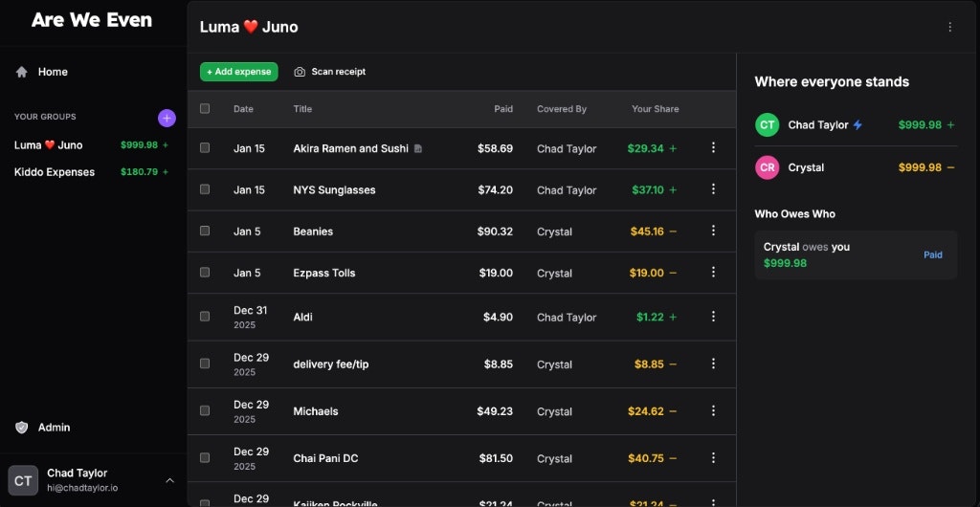Click the Covered By column header
This screenshot has height=507, width=980.
[x=561, y=109]
